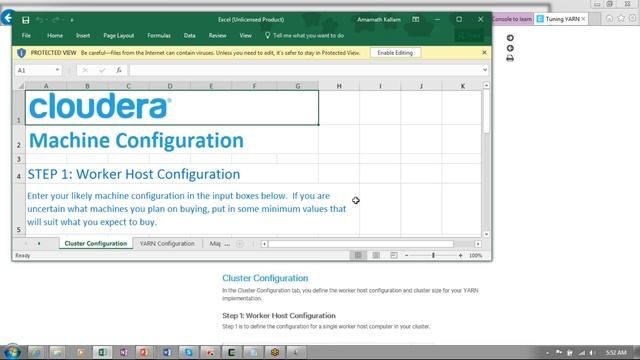
Task: Switch to Page Layout view in status bar
Action: pos(376,255)
